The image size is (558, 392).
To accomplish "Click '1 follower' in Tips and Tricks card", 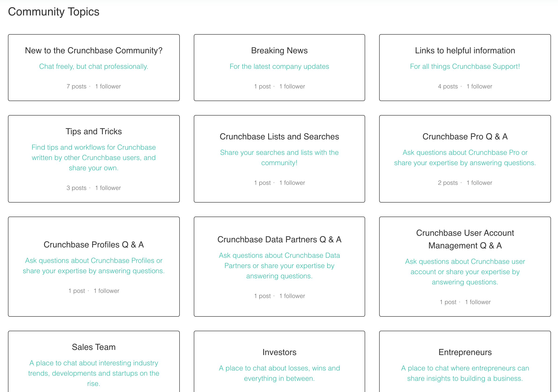I will (x=108, y=188).
